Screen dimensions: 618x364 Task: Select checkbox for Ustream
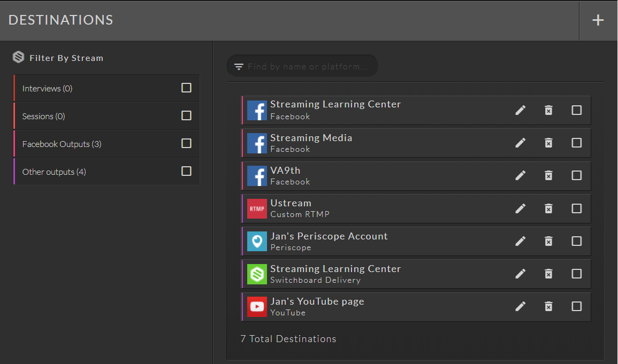click(x=577, y=208)
